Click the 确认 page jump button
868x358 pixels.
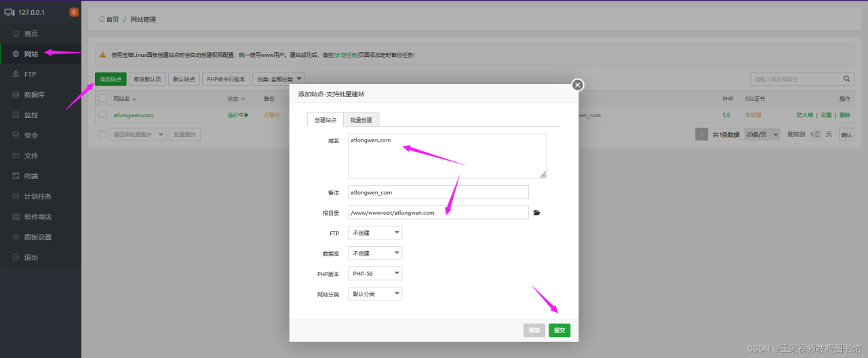pyautogui.click(x=847, y=134)
